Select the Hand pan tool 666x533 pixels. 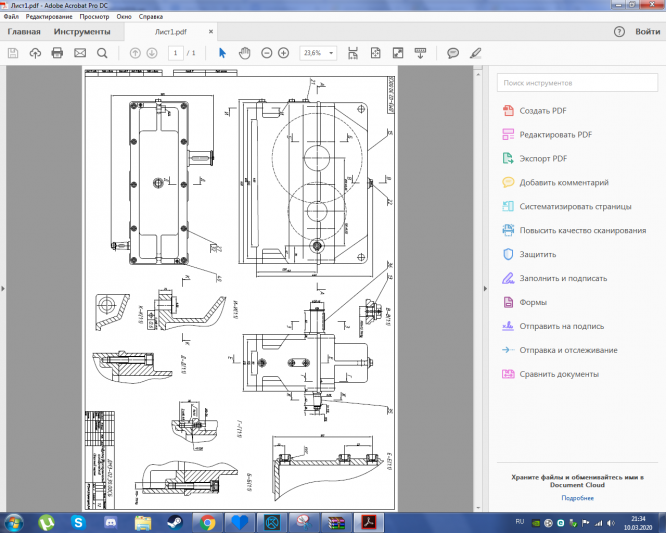244,53
